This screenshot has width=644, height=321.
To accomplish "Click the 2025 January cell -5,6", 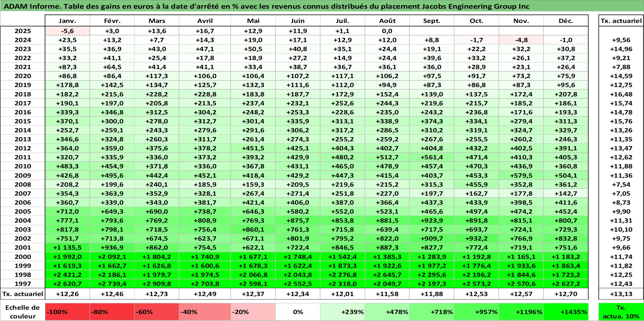I will click(x=67, y=31).
